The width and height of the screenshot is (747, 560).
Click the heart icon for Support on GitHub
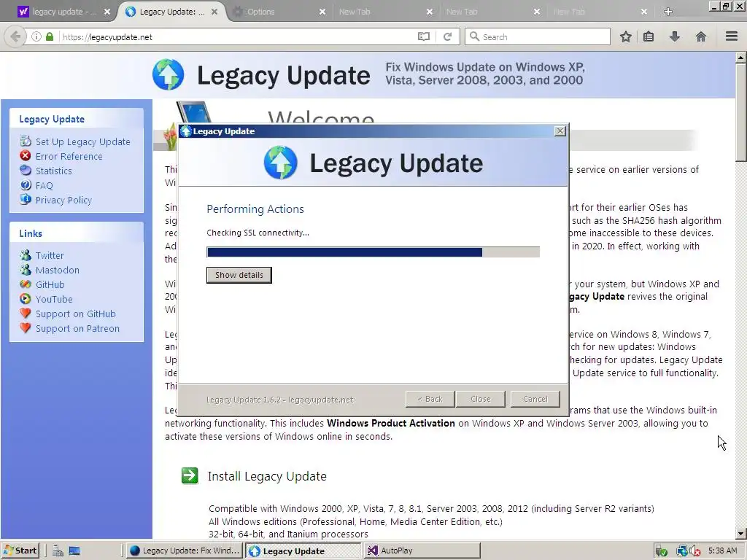[26, 314]
